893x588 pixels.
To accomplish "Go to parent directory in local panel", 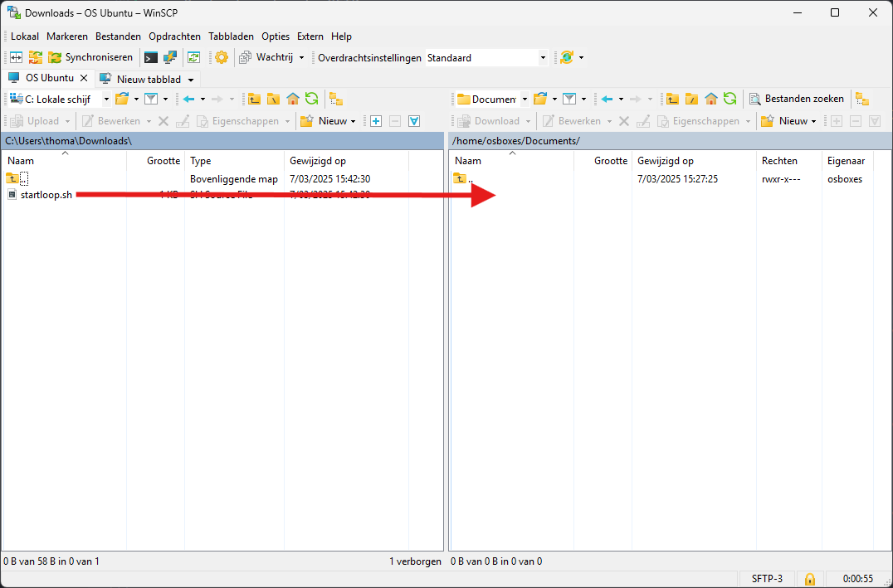I will [x=254, y=98].
